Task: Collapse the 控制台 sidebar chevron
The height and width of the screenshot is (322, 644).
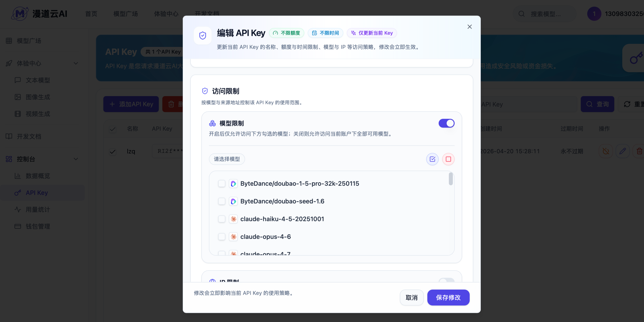Action: click(76, 159)
